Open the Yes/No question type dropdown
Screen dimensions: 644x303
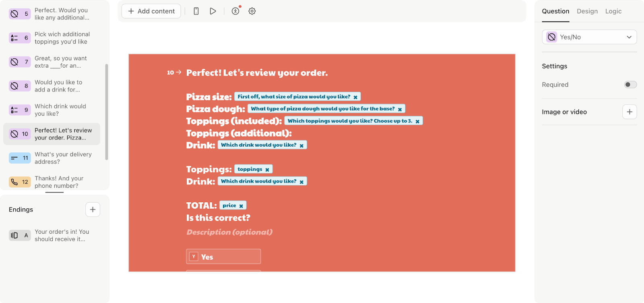[x=589, y=37]
